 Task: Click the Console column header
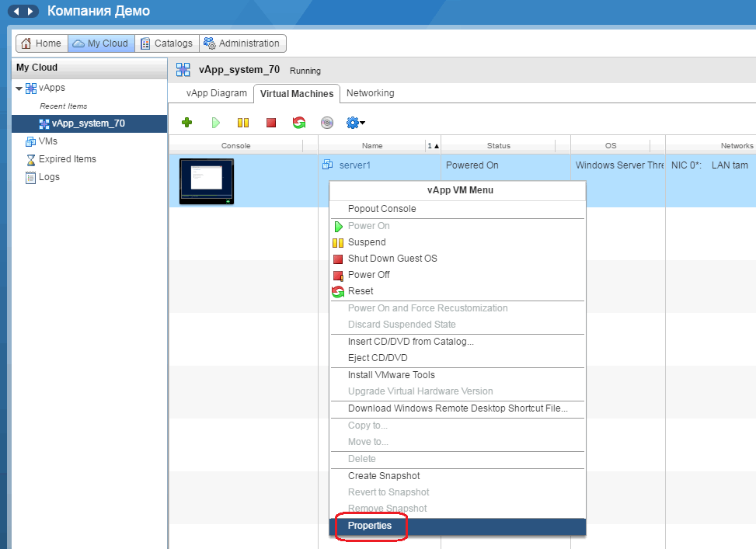[235, 145]
